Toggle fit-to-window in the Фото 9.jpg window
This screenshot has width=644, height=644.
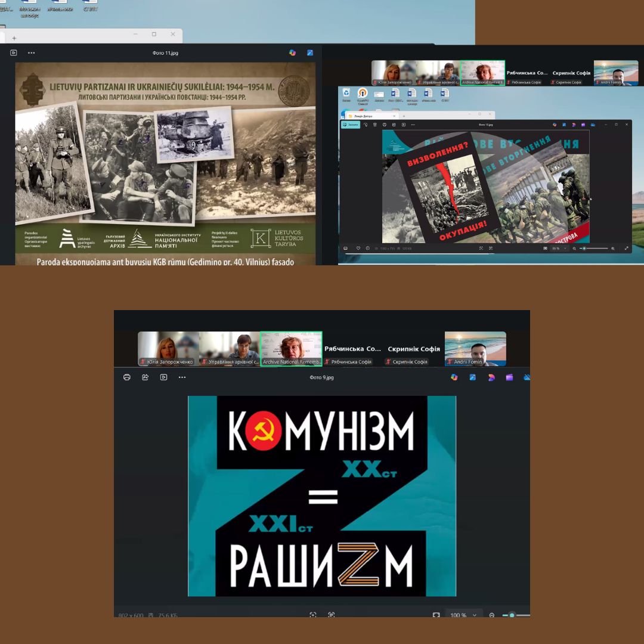coord(436,615)
